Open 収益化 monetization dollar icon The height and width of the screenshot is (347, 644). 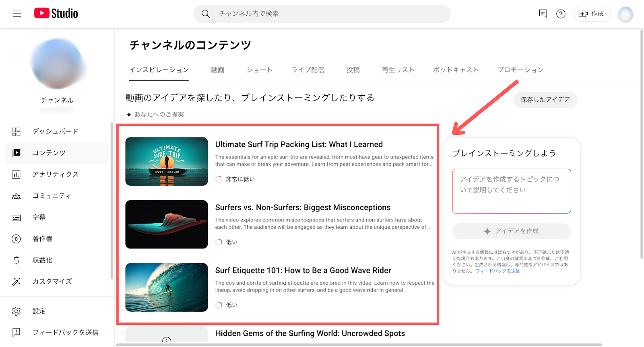click(16, 260)
